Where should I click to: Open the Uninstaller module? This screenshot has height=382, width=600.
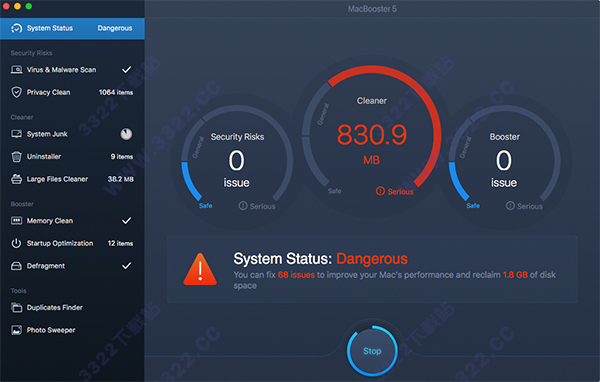pyautogui.click(x=72, y=157)
